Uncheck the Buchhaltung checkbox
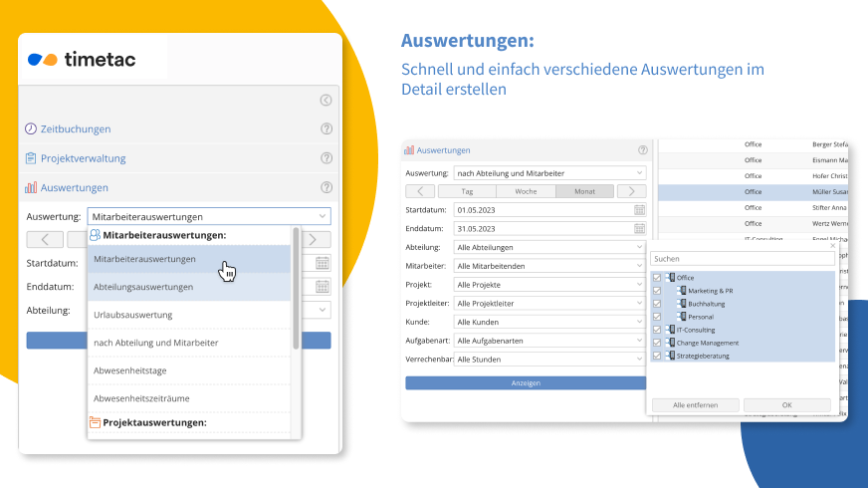Image resolution: width=868 pixels, height=488 pixels. coord(657,304)
